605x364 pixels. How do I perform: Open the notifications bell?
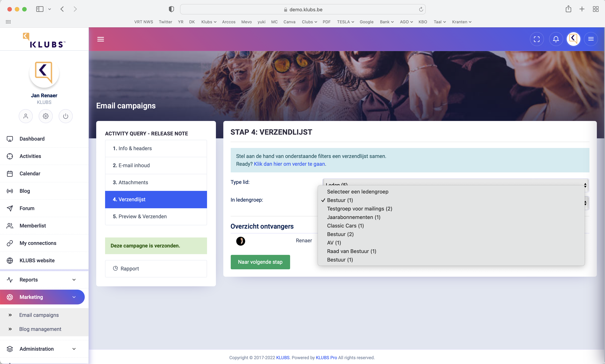(x=556, y=39)
